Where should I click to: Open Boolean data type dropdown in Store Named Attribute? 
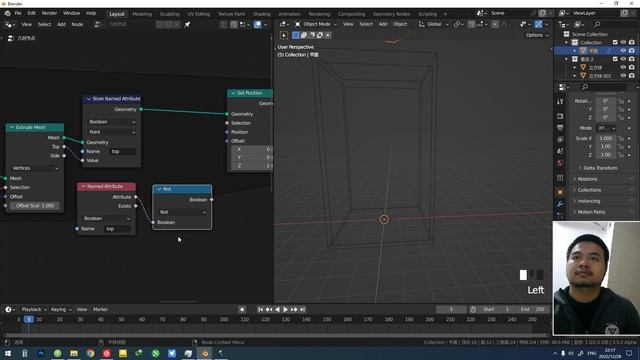tap(112, 122)
